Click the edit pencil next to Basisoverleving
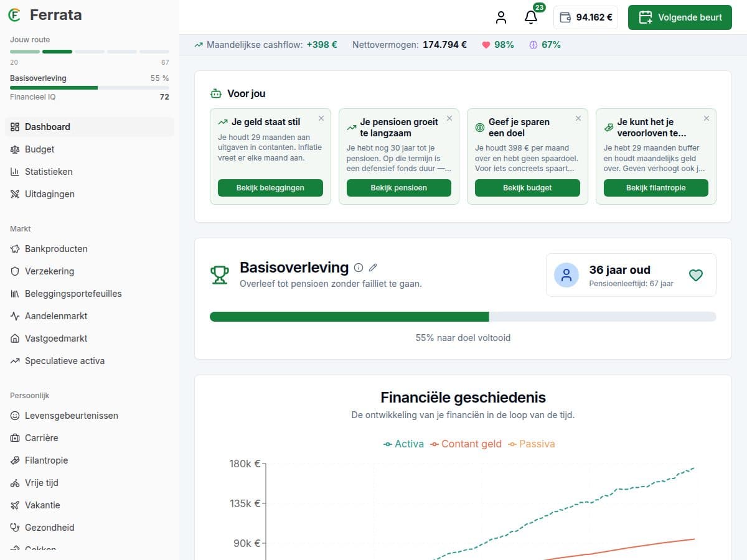Viewport: 747px width, 560px height. pos(373,268)
